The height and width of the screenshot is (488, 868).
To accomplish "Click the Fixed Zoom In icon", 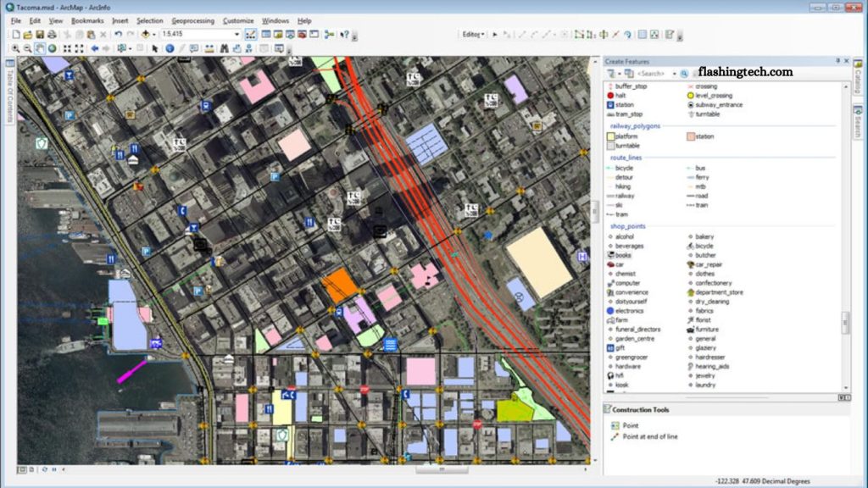I will click(x=67, y=48).
